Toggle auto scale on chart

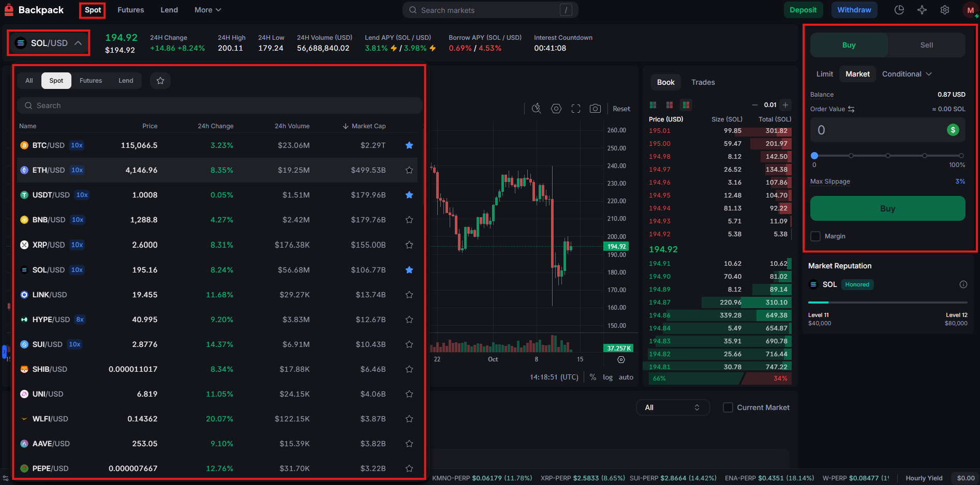626,377
